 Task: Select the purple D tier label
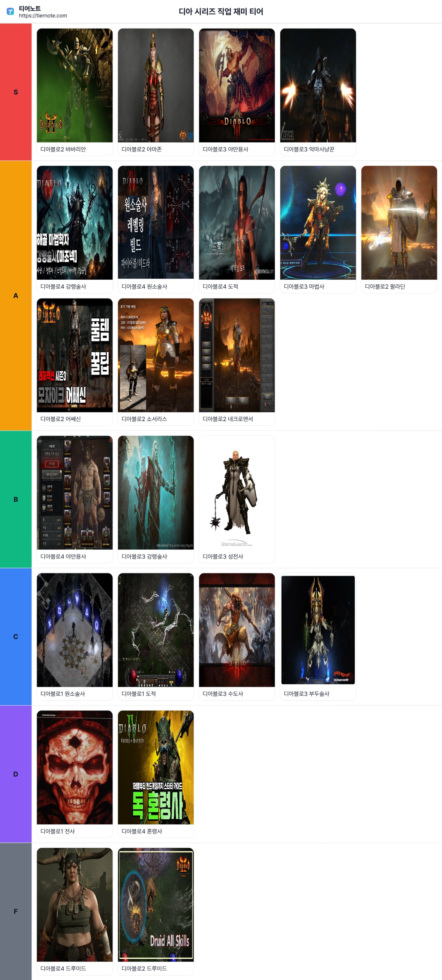[x=16, y=774]
